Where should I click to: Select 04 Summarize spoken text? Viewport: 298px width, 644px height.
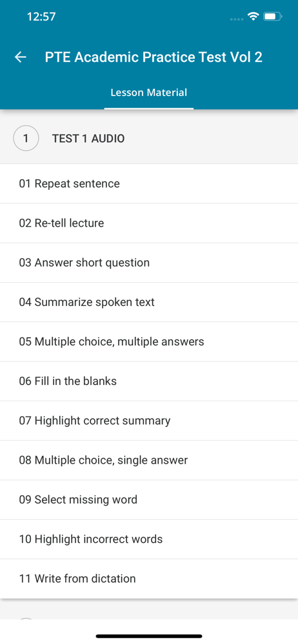click(x=149, y=302)
